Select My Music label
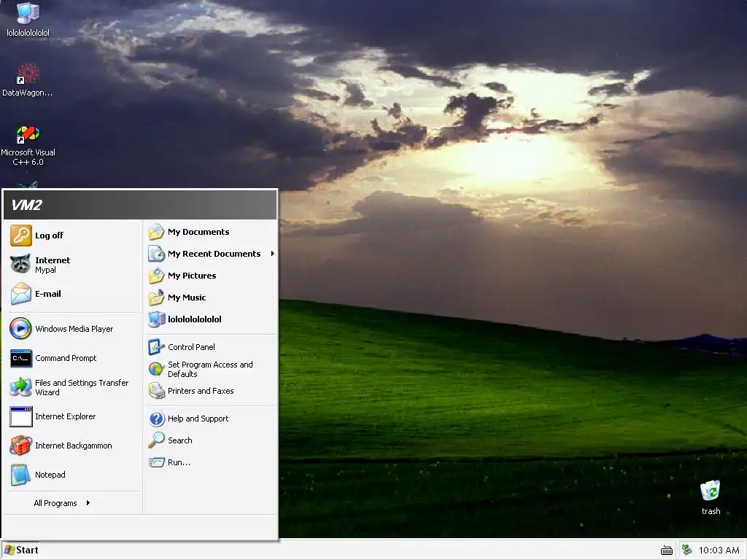 (x=187, y=297)
